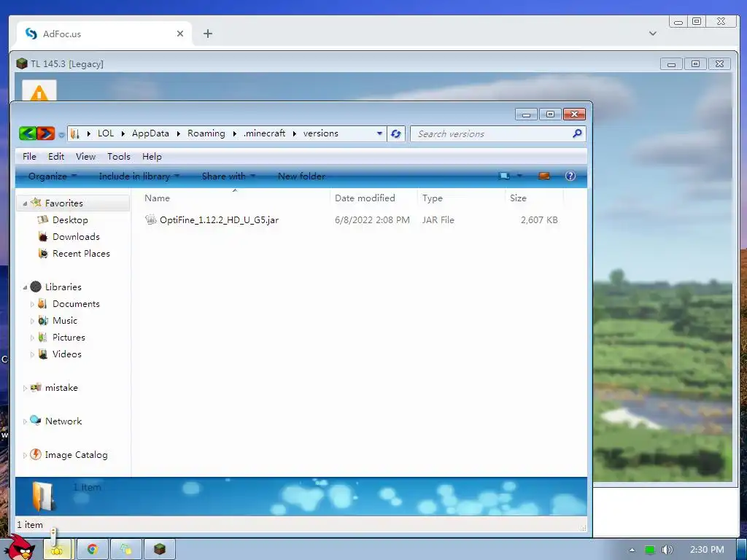Select LOL in the breadcrumb path
747x560 pixels.
pos(105,133)
